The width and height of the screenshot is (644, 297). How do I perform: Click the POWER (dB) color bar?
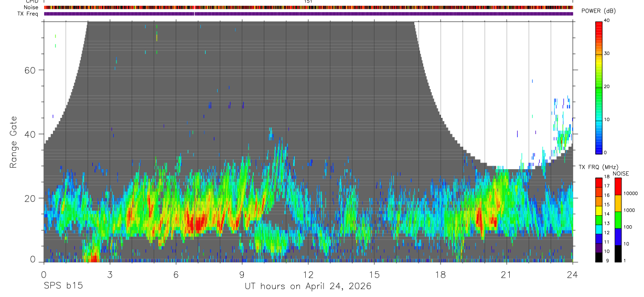point(599,87)
